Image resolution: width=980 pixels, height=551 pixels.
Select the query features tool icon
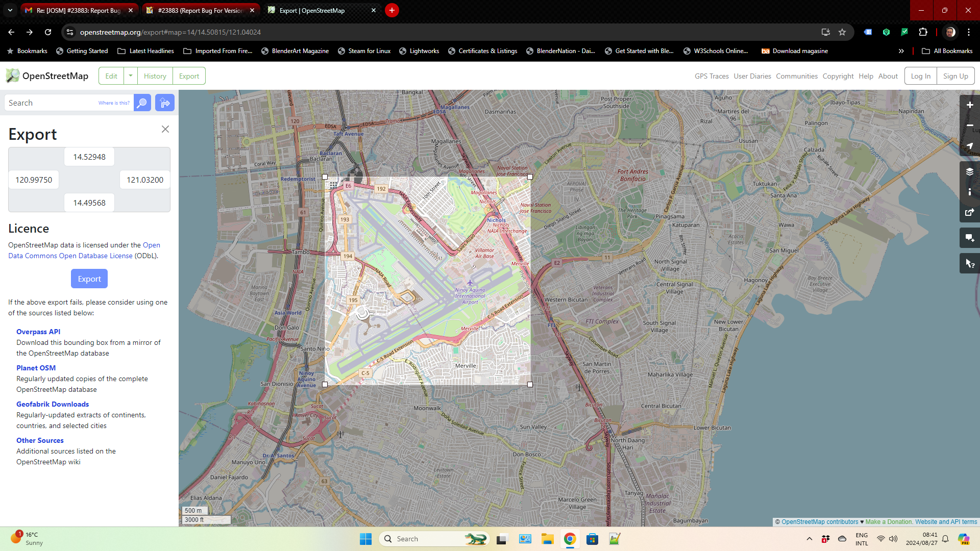pyautogui.click(x=969, y=263)
